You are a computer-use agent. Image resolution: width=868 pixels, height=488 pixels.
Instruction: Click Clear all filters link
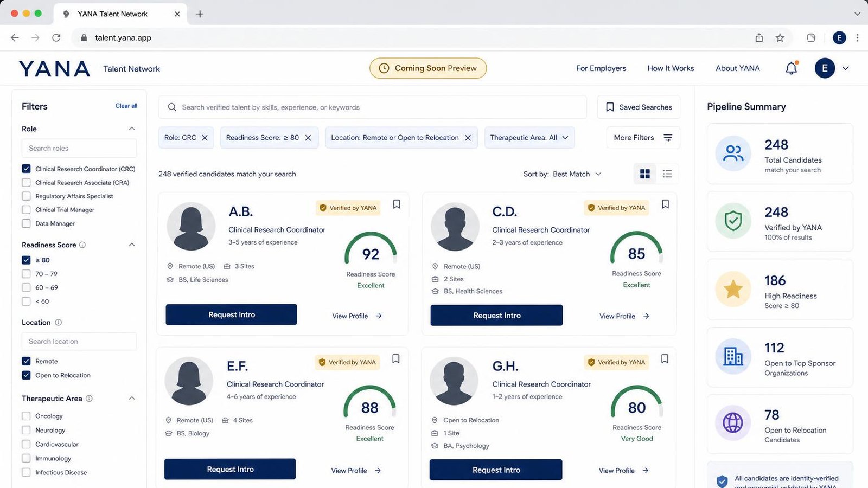tap(126, 106)
